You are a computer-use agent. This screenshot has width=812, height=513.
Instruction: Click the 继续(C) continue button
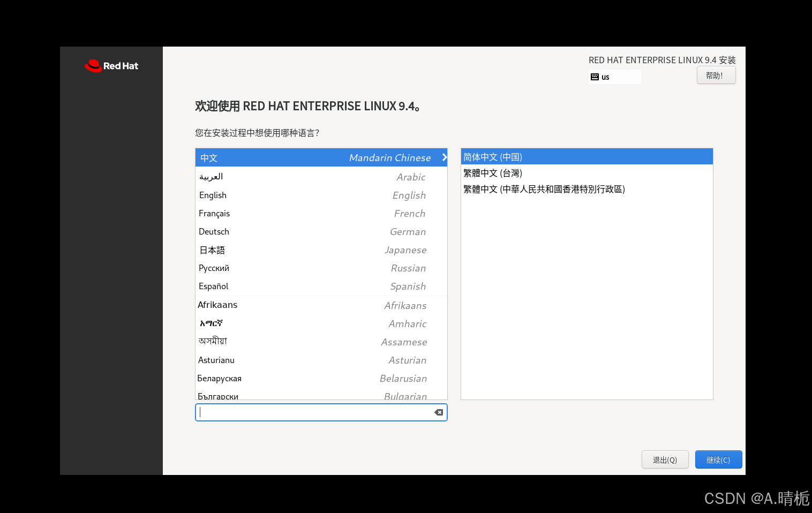[x=718, y=459]
